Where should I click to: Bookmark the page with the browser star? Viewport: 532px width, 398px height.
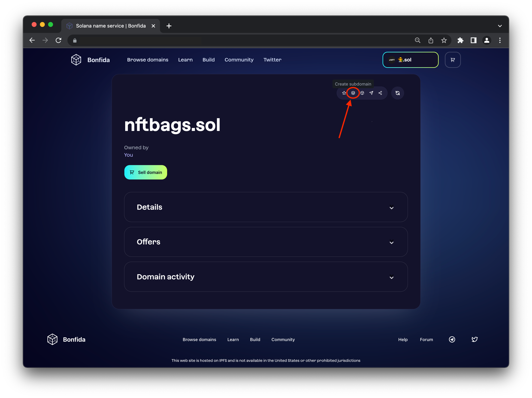[x=444, y=40]
